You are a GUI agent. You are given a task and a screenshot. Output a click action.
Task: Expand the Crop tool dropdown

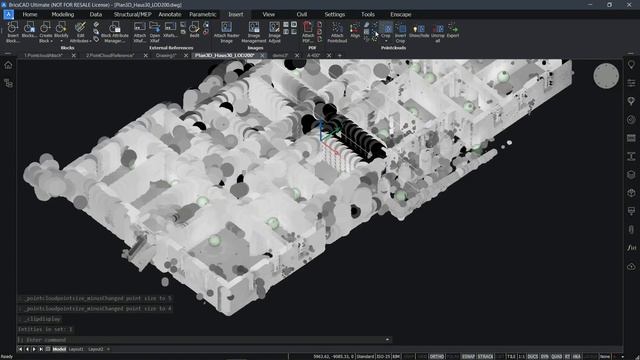pyautogui.click(x=386, y=41)
